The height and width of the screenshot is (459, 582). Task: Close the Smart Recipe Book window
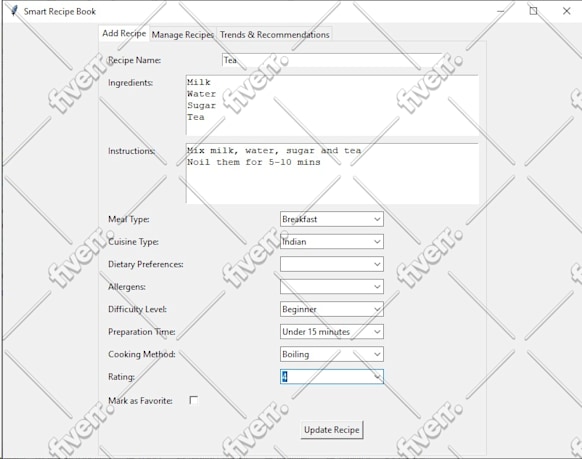click(x=566, y=11)
